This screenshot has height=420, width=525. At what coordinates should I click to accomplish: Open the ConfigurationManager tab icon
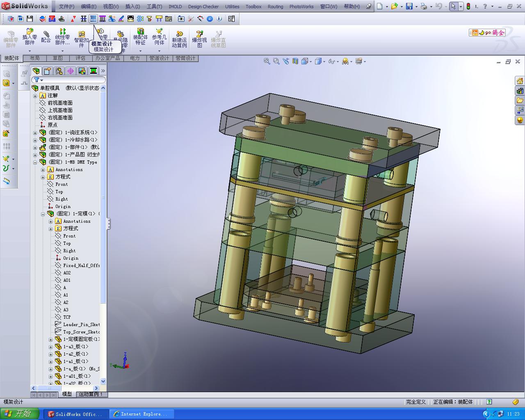tap(59, 71)
